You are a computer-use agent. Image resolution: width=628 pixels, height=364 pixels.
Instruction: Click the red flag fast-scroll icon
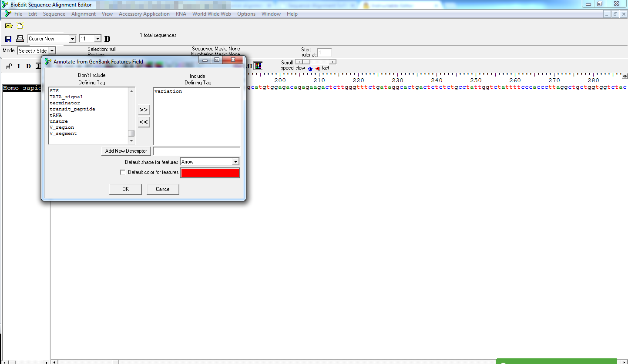(x=317, y=69)
